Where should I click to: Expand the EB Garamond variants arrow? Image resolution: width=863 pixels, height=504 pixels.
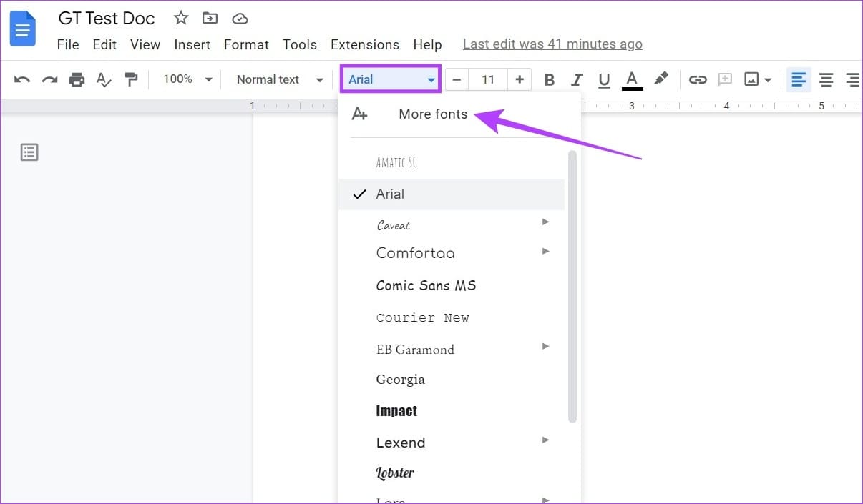[546, 346]
